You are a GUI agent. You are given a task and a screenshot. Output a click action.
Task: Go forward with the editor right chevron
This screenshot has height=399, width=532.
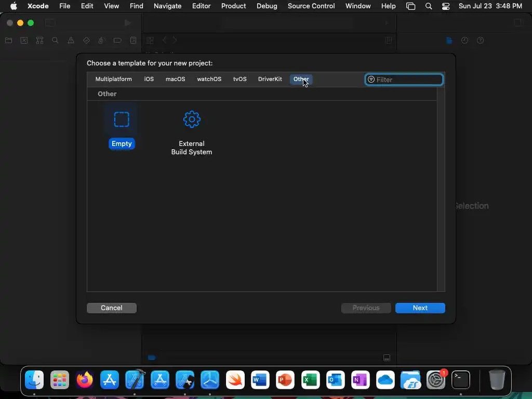(175, 40)
